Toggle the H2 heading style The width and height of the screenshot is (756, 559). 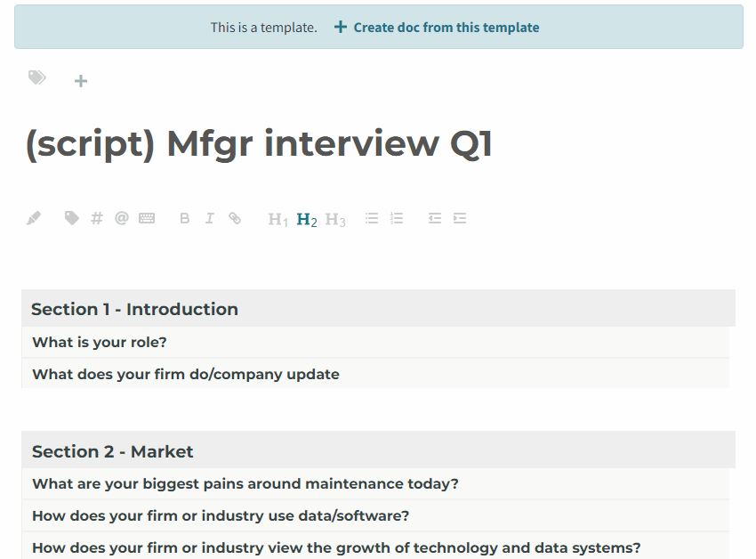[x=307, y=219]
